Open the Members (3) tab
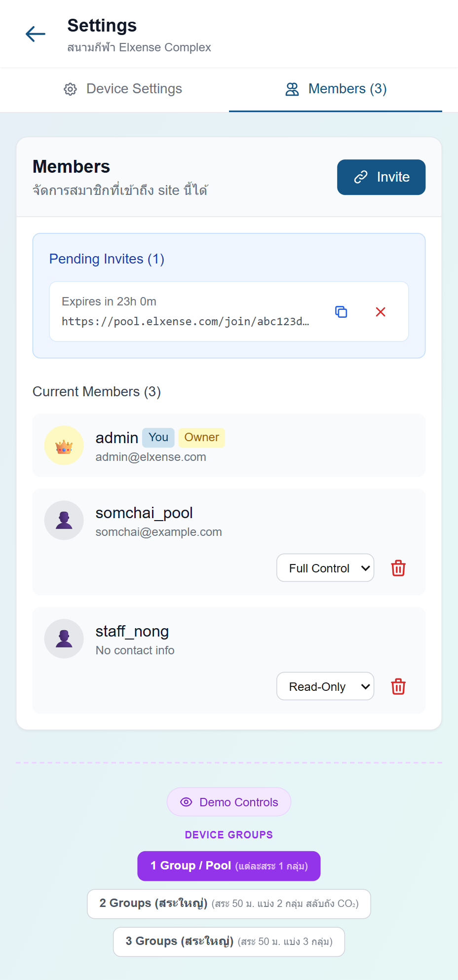This screenshot has width=458, height=980. (336, 89)
